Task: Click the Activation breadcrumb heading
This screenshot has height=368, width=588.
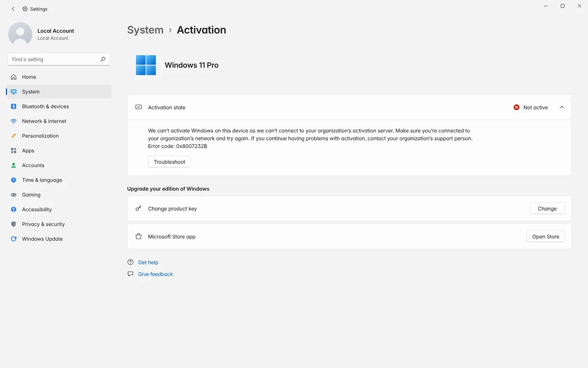Action: 201,30
